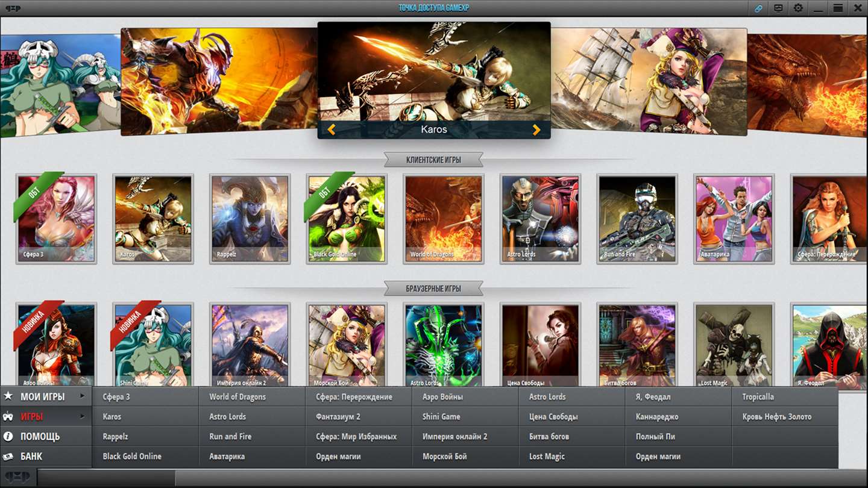Open the Rappelz game tile

250,219
